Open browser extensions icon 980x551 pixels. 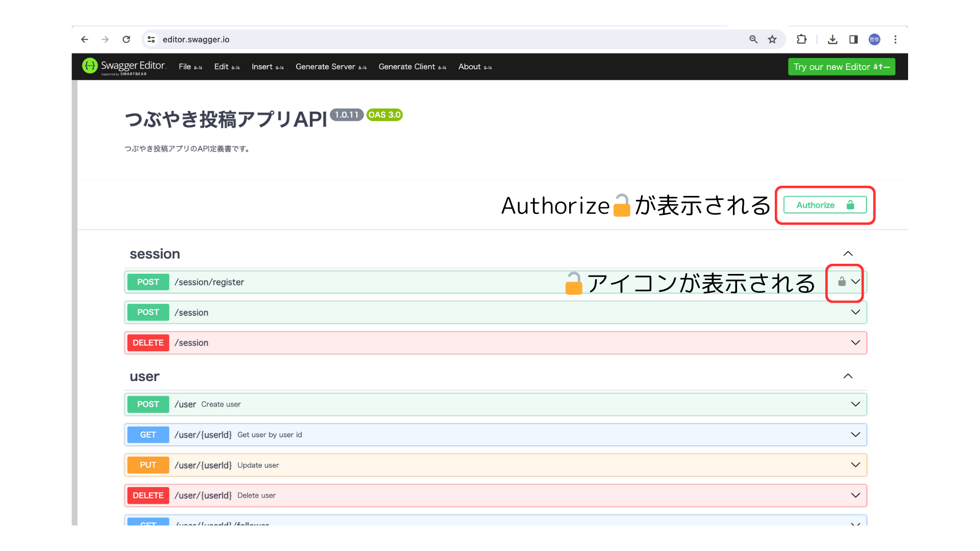[x=801, y=39]
